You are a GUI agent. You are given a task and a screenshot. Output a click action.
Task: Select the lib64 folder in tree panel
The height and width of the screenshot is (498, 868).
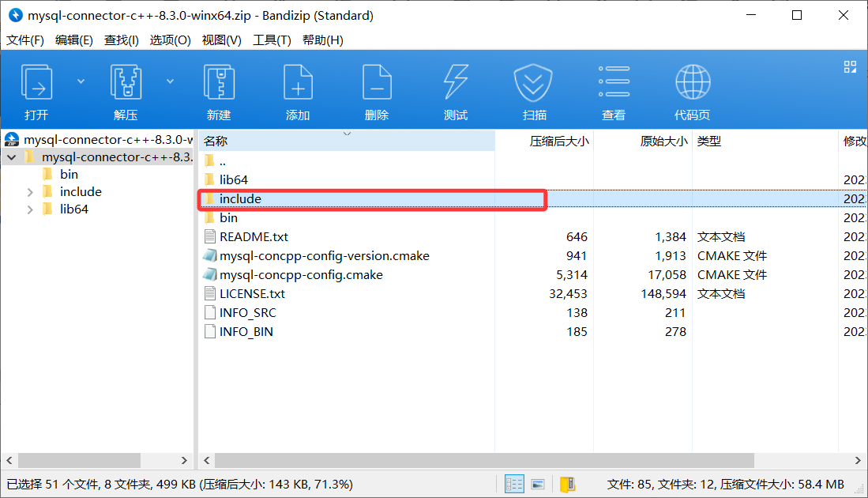(x=73, y=209)
